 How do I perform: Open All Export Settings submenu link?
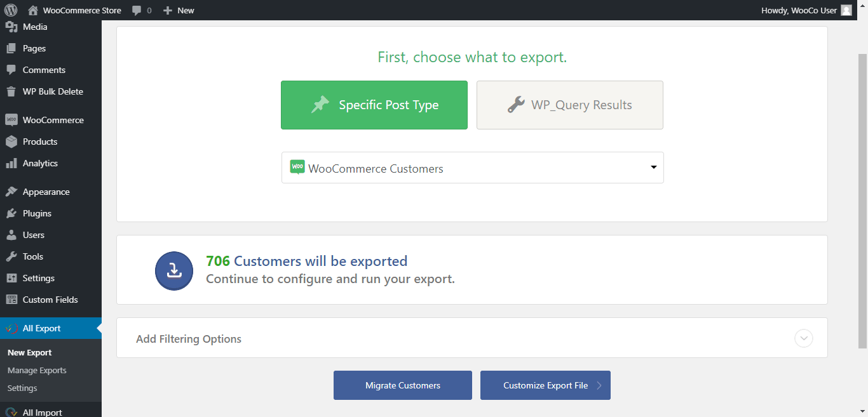[22, 388]
